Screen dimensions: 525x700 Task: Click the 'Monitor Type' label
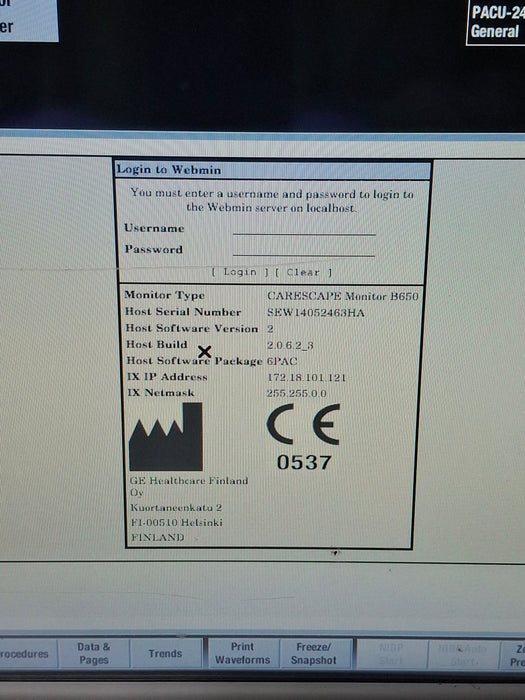click(165, 295)
